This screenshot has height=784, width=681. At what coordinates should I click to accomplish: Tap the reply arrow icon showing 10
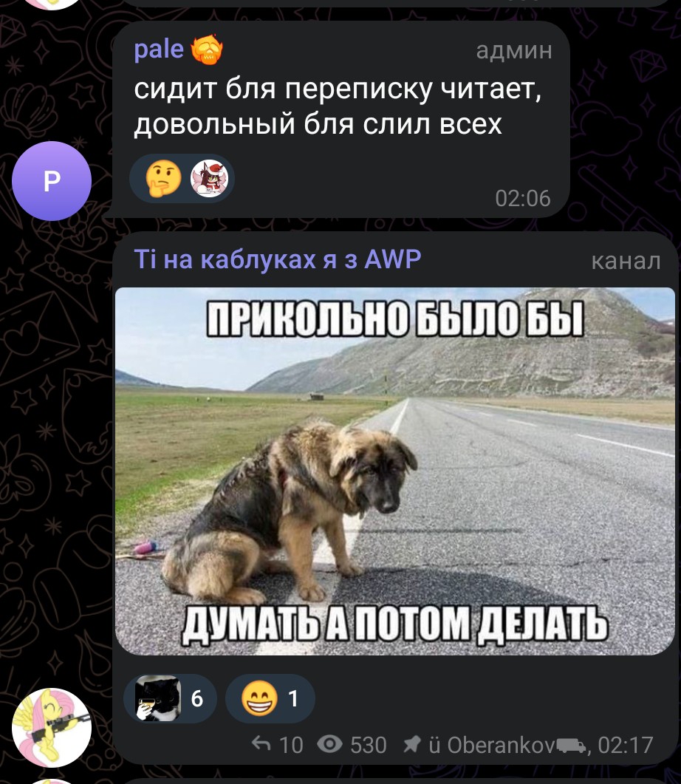(x=261, y=745)
